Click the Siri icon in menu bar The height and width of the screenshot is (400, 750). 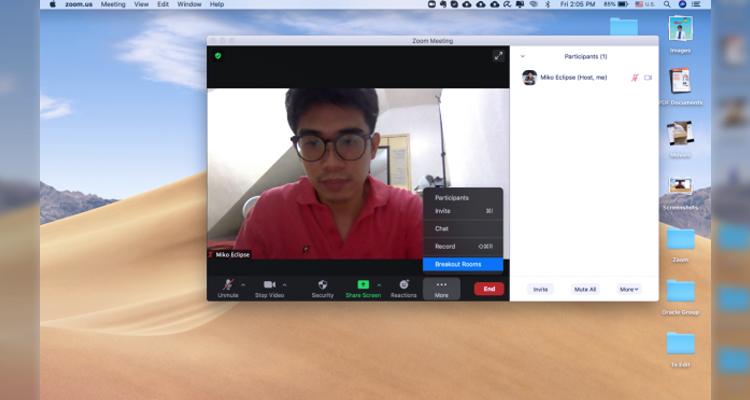682,4
